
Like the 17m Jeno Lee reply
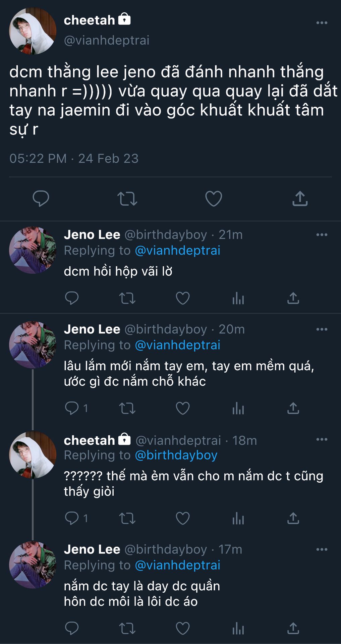pos(183,629)
